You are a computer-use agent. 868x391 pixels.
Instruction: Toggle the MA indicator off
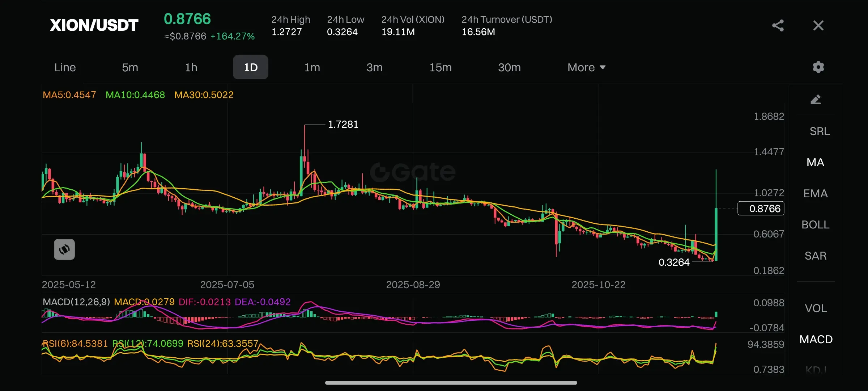click(815, 162)
